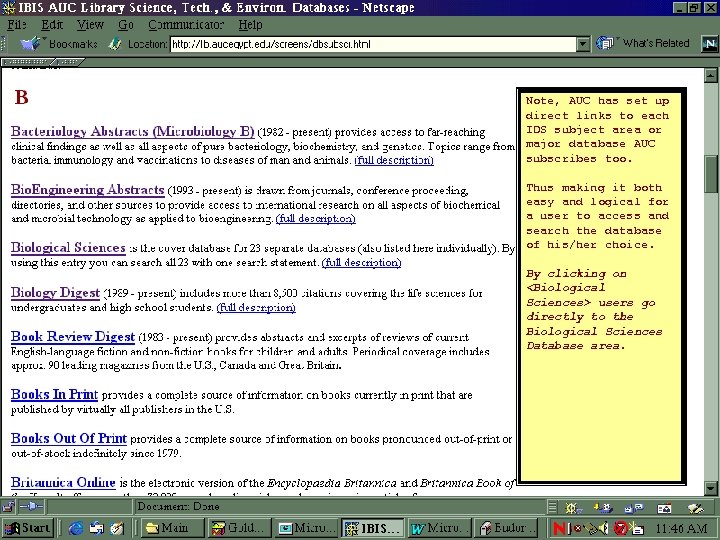This screenshot has width=720, height=540.
Task: Click the red circular tray icon
Action: 621,528
